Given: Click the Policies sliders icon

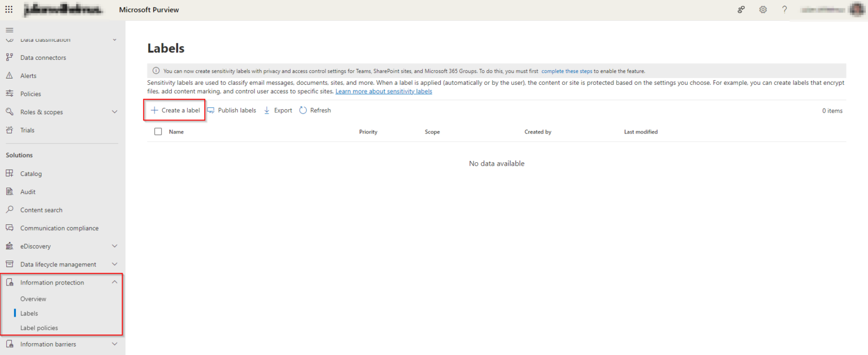Looking at the screenshot, I should [x=10, y=94].
